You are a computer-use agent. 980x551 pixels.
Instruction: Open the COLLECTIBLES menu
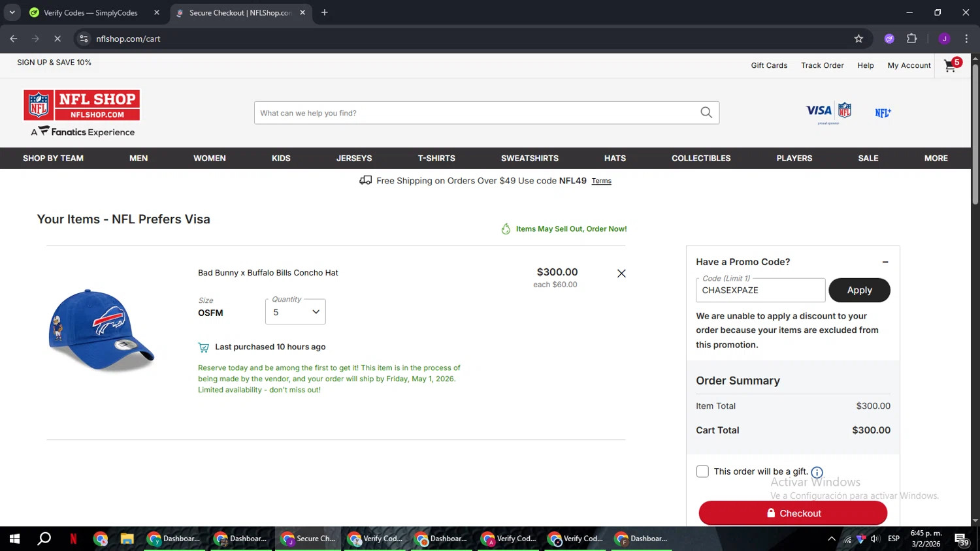point(701,158)
